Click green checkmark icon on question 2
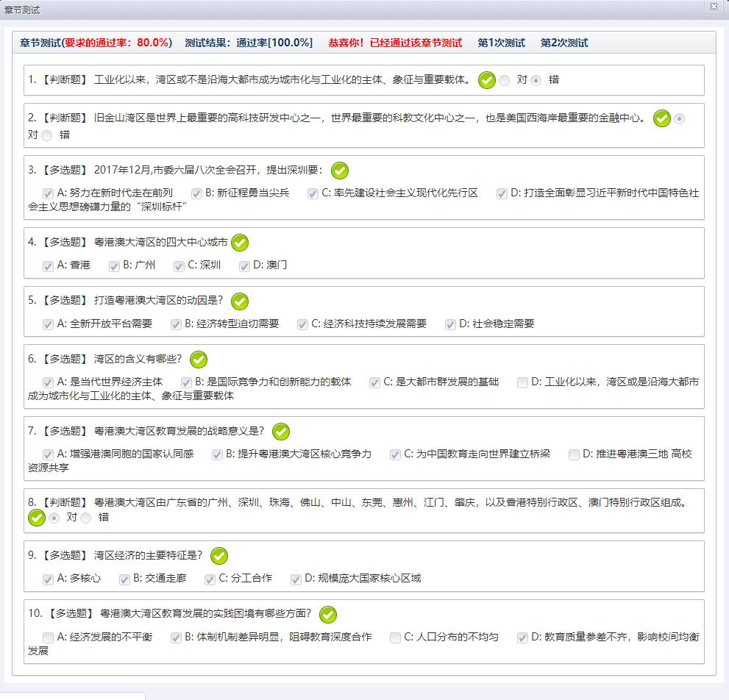Viewport: 729px width, 700px height. coord(662,118)
